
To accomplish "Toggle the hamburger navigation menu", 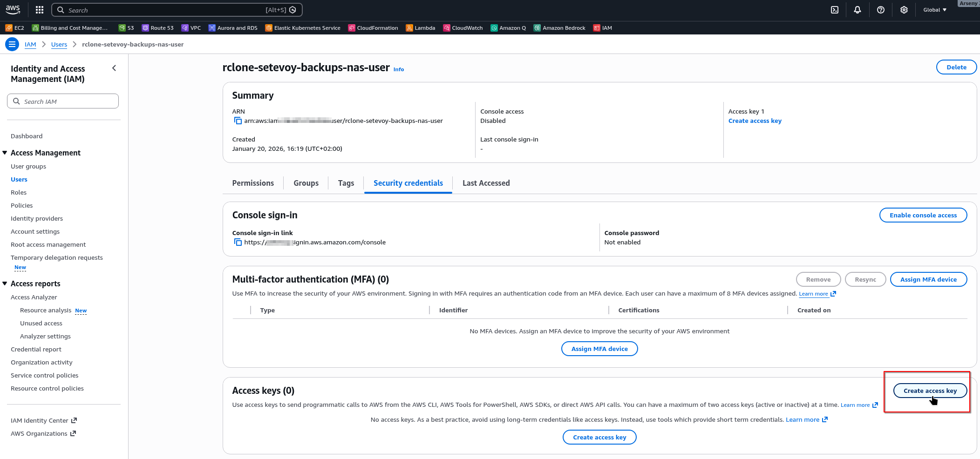I will tap(12, 44).
